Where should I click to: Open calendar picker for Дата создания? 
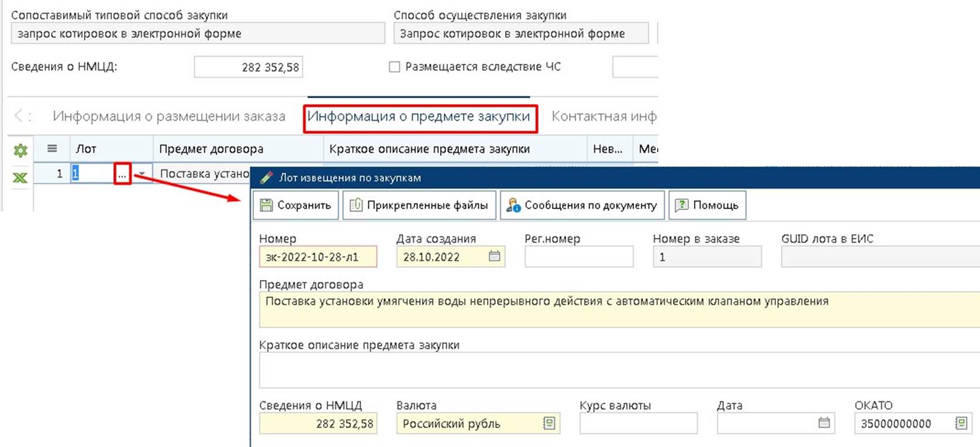(495, 256)
